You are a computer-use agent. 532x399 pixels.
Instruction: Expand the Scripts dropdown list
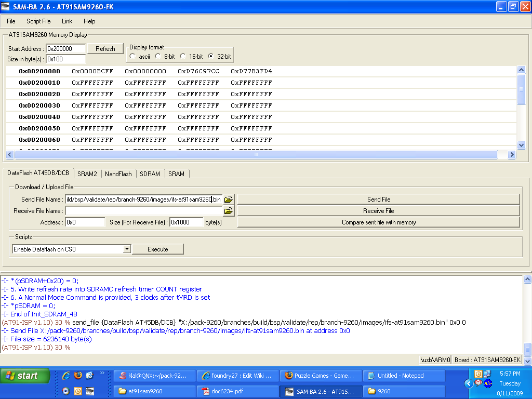point(127,249)
